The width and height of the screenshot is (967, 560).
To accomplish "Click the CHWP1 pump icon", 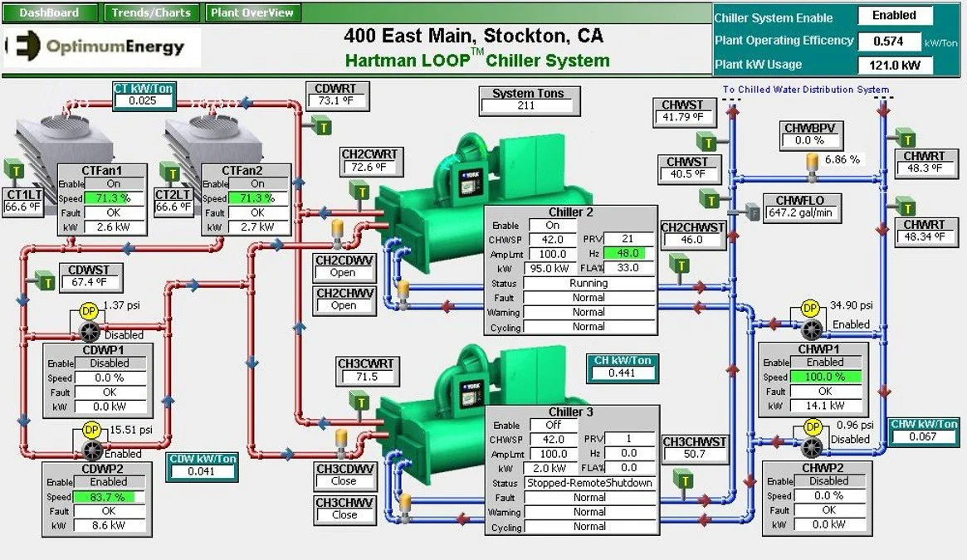I will pos(812,329).
